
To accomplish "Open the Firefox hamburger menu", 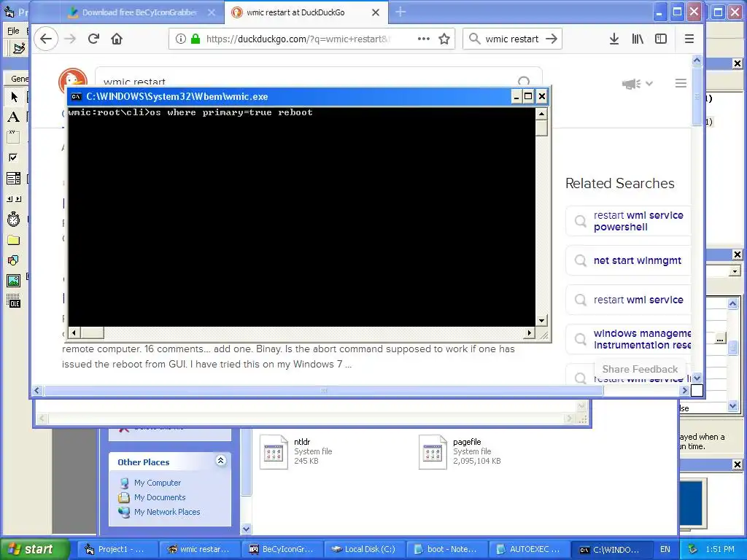I will (x=689, y=39).
